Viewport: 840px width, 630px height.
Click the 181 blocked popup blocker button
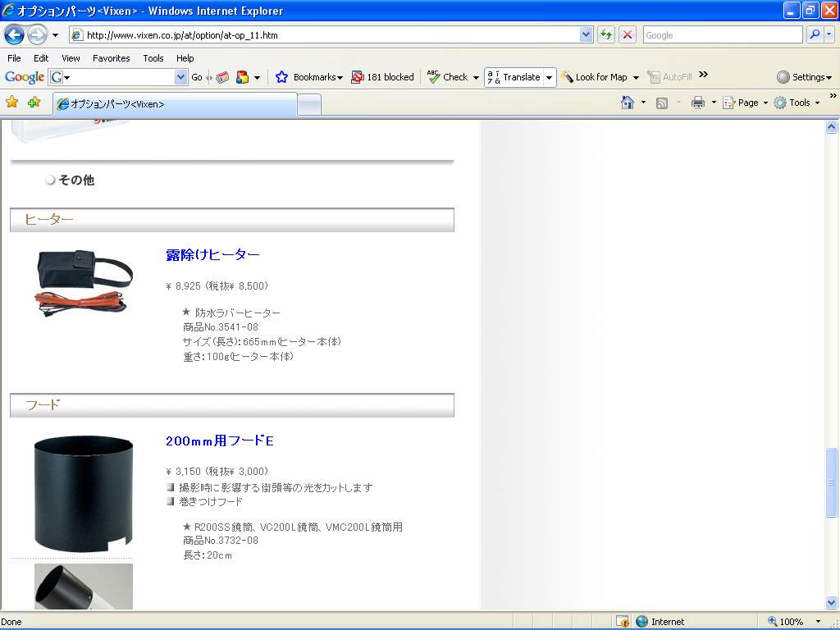pos(382,77)
